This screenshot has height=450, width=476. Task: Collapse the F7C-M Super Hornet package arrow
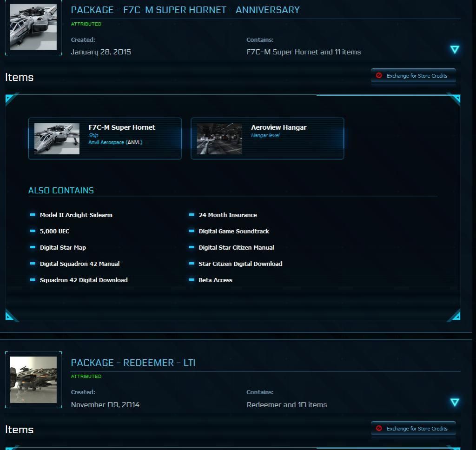pyautogui.click(x=455, y=49)
